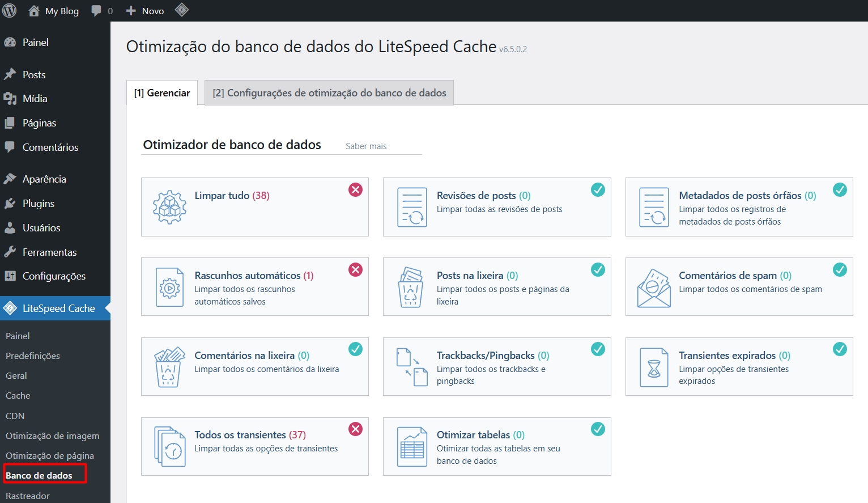Click the Transientes expirados hourglass icon
Image resolution: width=868 pixels, height=503 pixels.
653,367
